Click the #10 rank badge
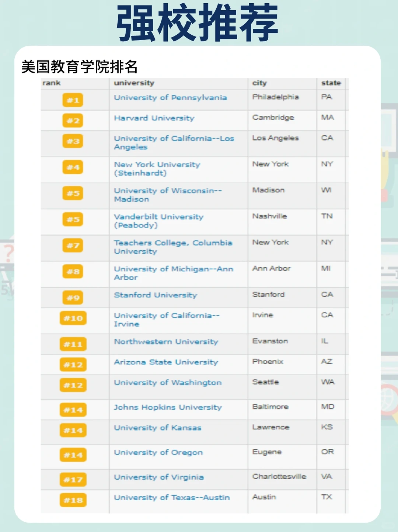This screenshot has width=398, height=532. tap(73, 318)
